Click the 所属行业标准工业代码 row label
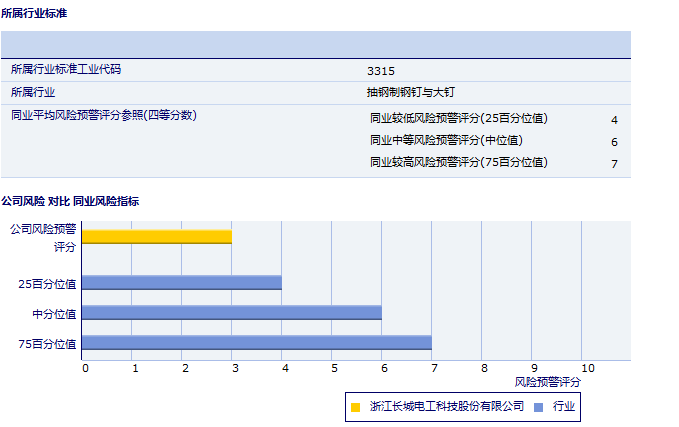Screen dimensions: 679x427 [72, 70]
